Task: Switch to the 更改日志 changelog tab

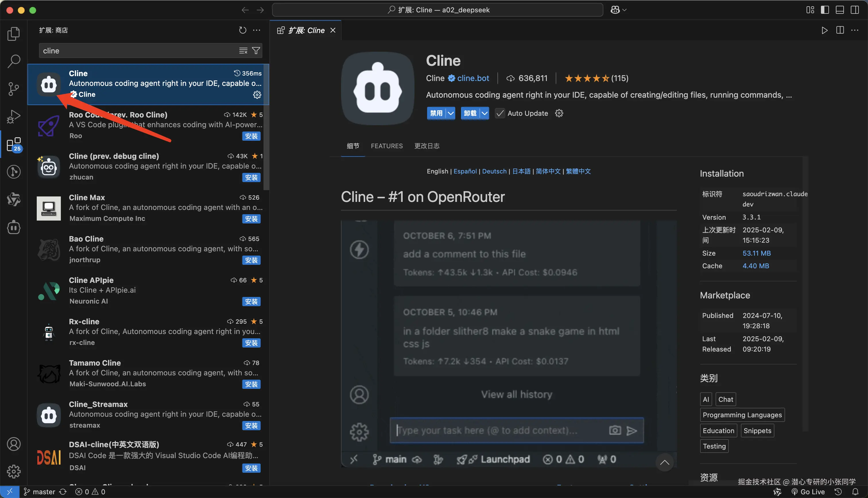Action: 427,146
